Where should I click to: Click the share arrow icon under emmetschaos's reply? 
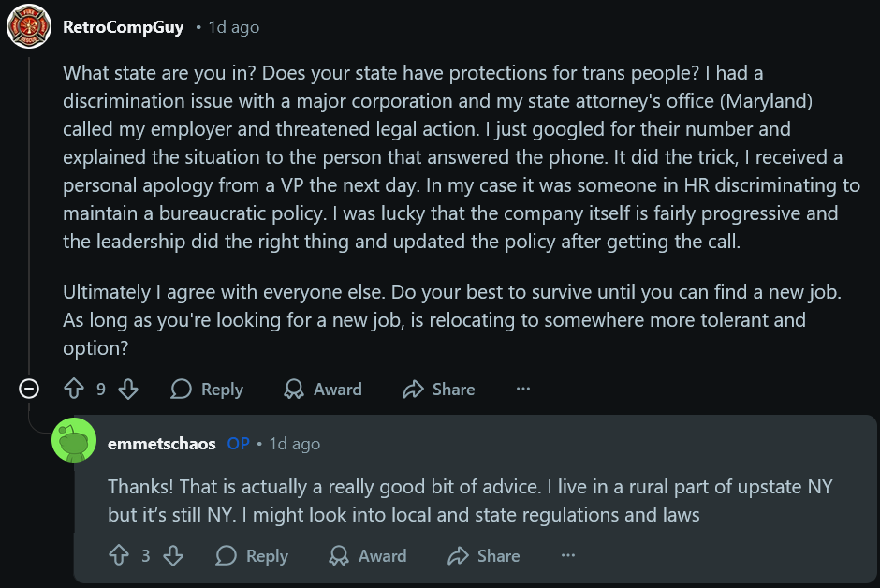[x=458, y=555]
